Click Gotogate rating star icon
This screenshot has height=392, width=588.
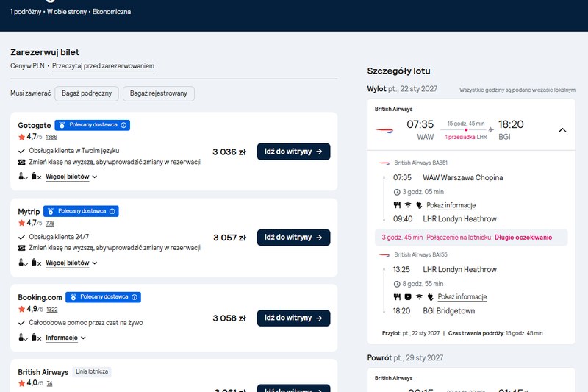click(21, 137)
